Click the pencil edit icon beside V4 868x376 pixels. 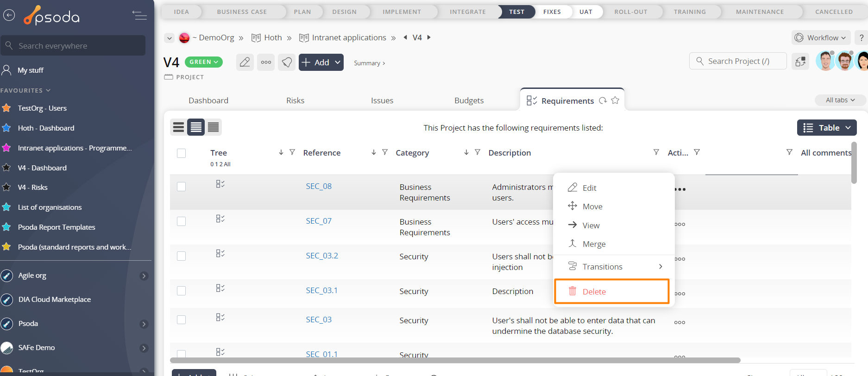click(245, 62)
